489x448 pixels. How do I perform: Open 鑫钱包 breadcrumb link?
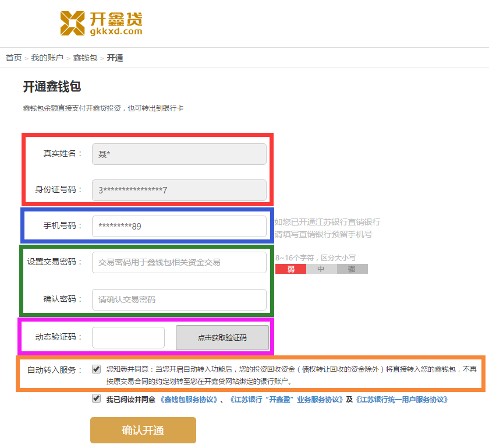click(x=85, y=58)
